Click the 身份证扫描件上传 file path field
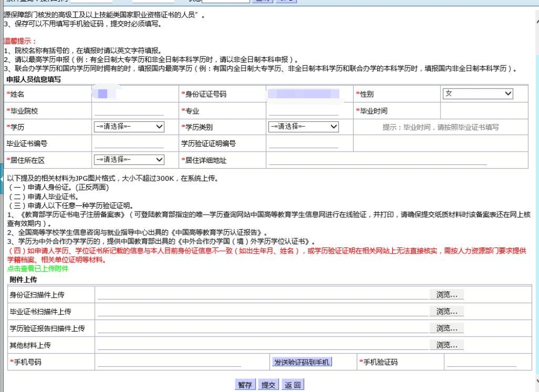Image resolution: width=539 pixels, height=392 pixels. (x=263, y=294)
